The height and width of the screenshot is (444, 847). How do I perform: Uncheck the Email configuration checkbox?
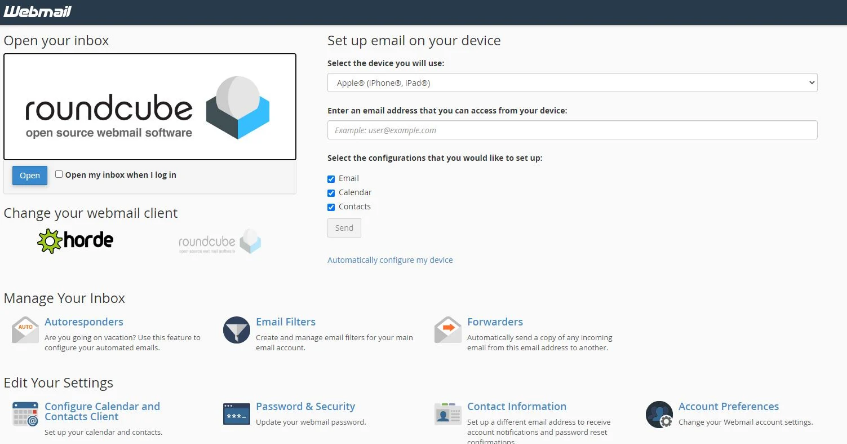332,179
